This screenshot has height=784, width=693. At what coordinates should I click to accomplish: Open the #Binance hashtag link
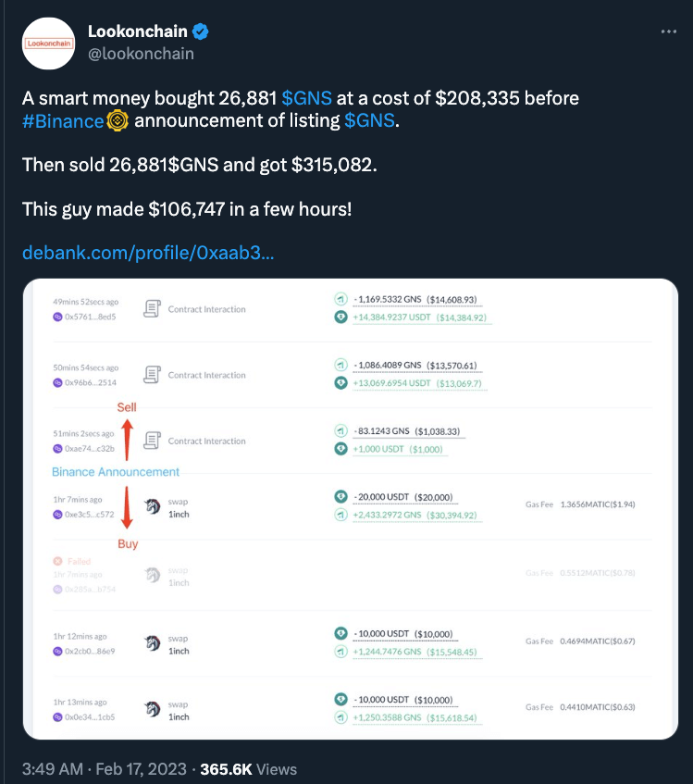pos(63,121)
